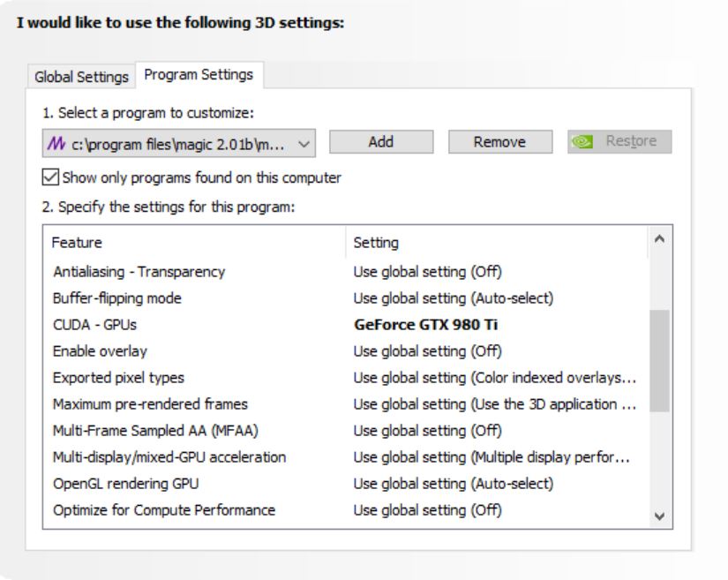Click scrollbar down arrow in settings list
728x580 pixels.
[659, 516]
